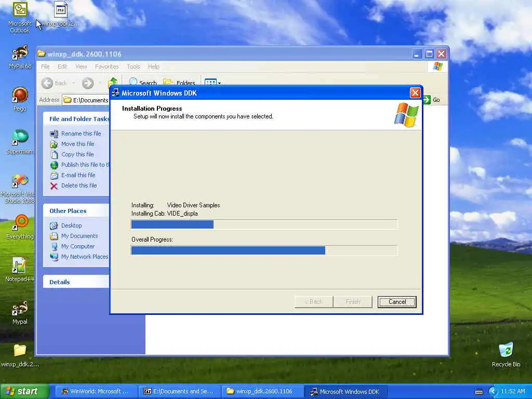
Task: Select the Pego desktop shortcut
Action: coord(20,99)
